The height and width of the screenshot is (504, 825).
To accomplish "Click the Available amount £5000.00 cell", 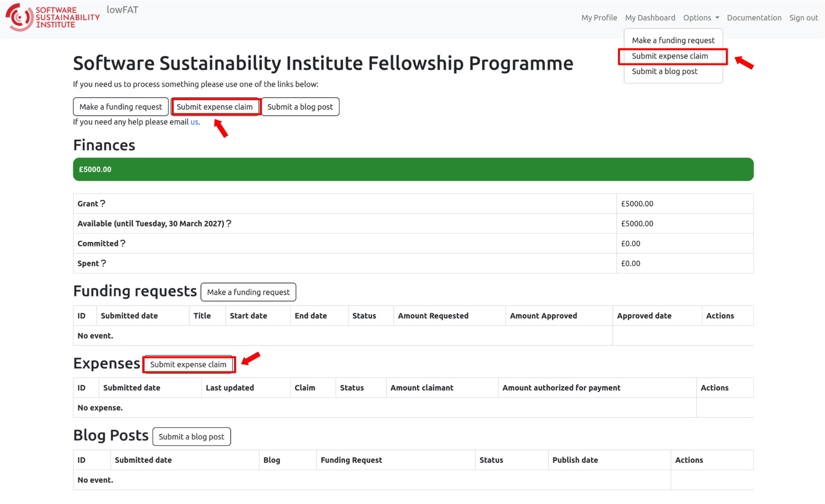I will pyautogui.click(x=685, y=224).
